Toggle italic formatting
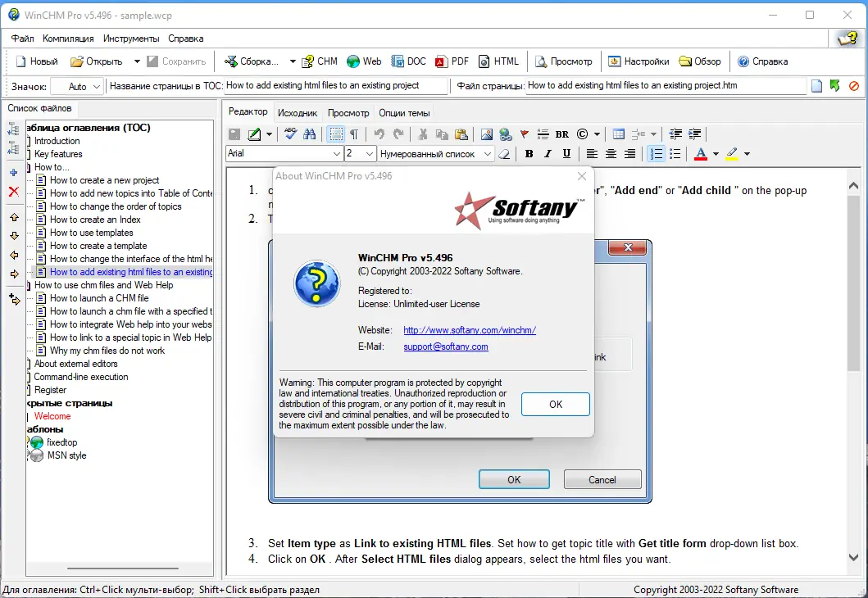 coord(548,154)
